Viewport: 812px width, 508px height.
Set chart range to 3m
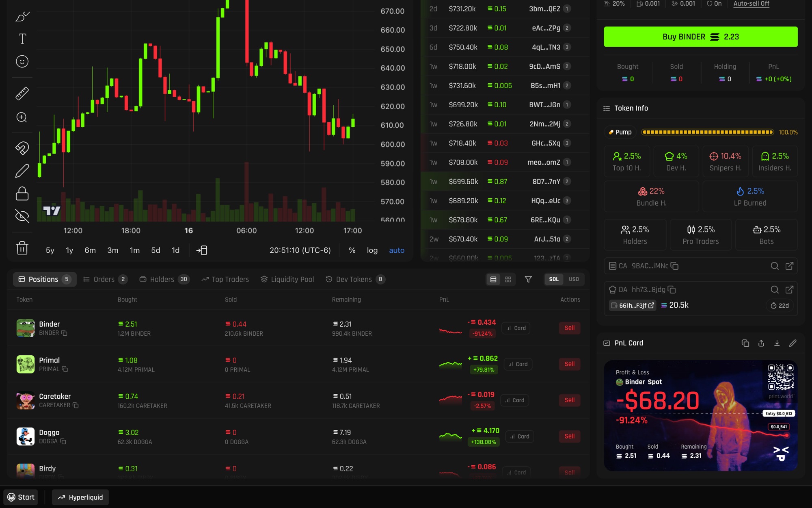pos(113,250)
